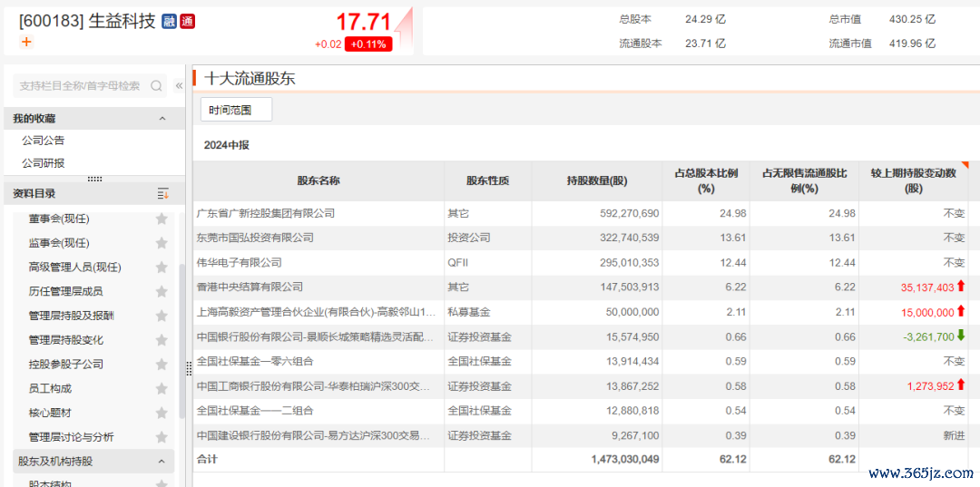Click the 流通股本 23.71 亿 value
This screenshot has height=487, width=980.
point(705,44)
